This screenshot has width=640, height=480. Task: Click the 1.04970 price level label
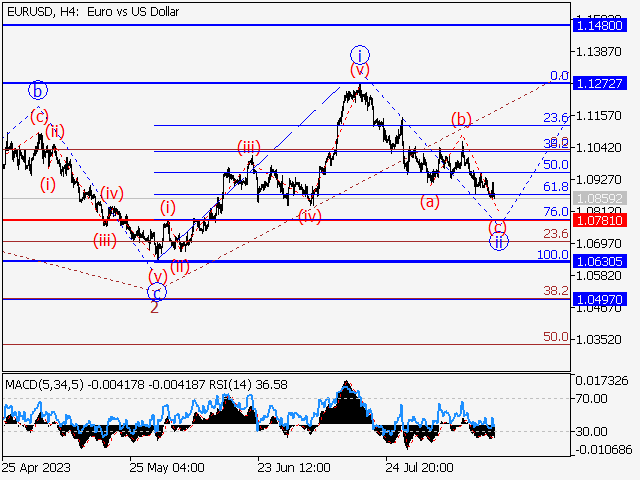point(600,300)
